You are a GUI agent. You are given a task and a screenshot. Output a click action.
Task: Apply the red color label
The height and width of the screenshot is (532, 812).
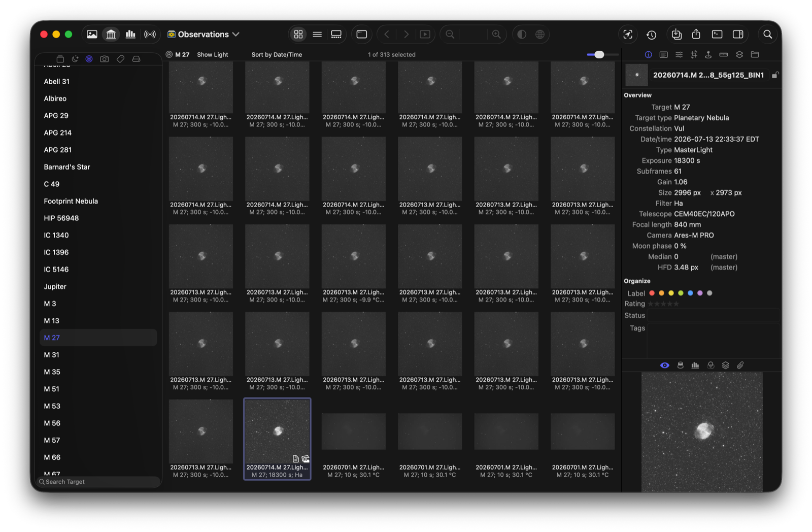(x=652, y=293)
